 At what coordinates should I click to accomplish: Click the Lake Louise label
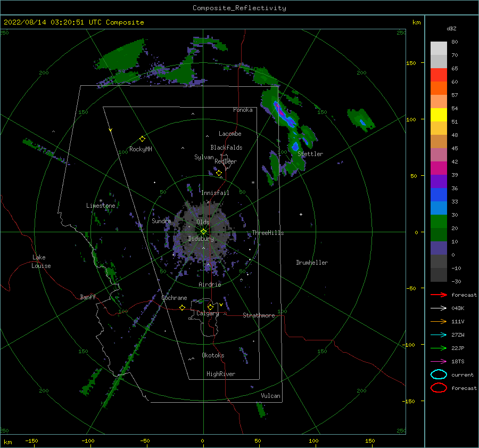pos(41,262)
